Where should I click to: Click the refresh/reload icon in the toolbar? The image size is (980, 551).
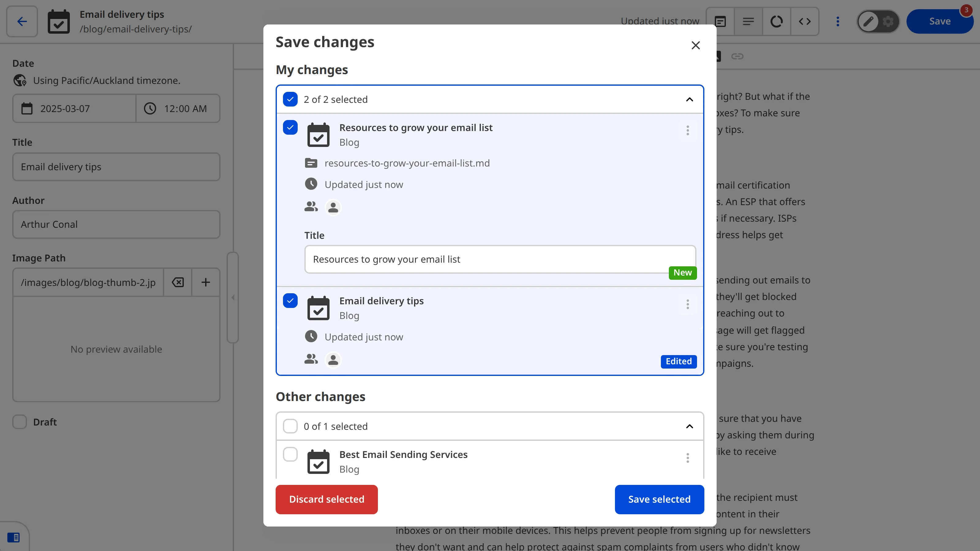pos(776,22)
